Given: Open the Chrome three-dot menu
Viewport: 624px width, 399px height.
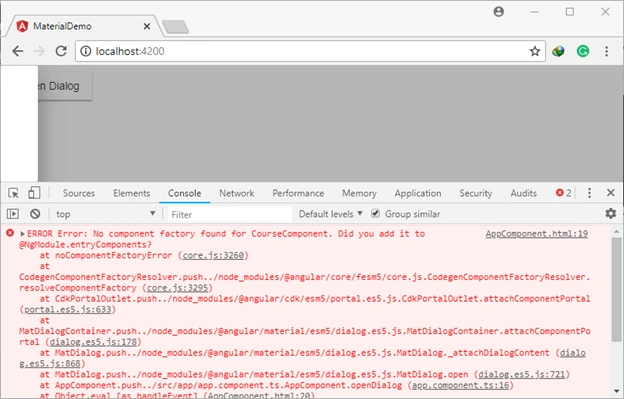Looking at the screenshot, I should (x=606, y=51).
